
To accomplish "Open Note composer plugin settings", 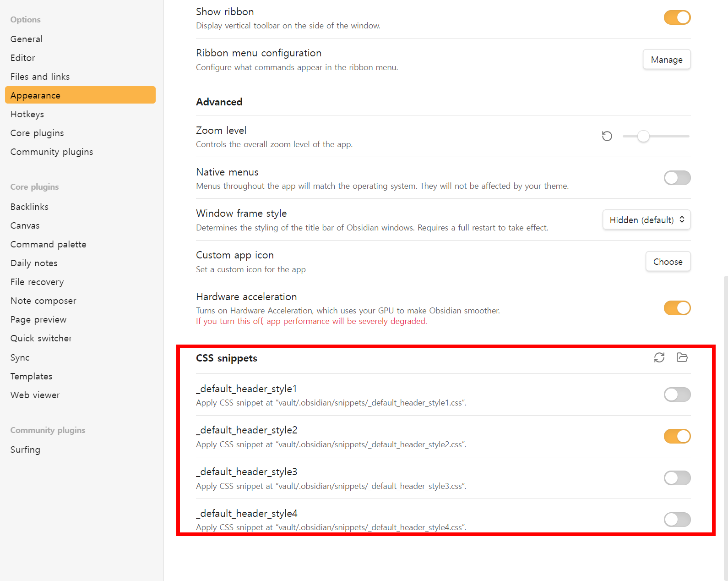I will coord(80,301).
